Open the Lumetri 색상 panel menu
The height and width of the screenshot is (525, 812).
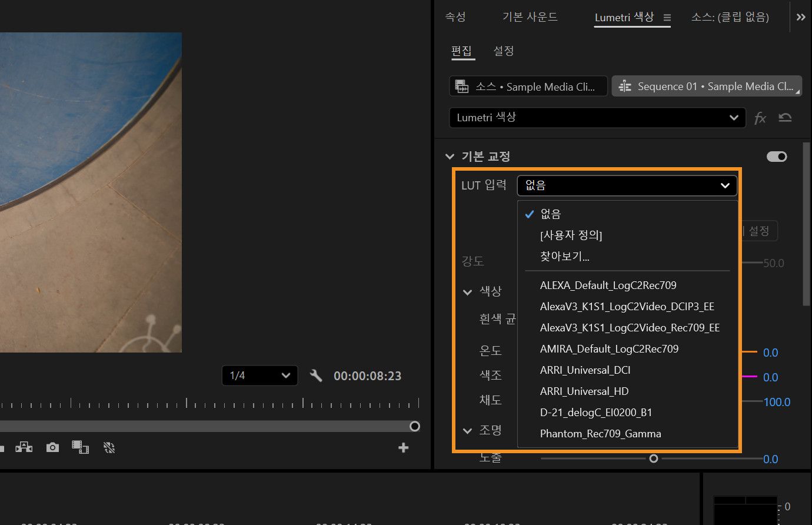click(x=667, y=17)
